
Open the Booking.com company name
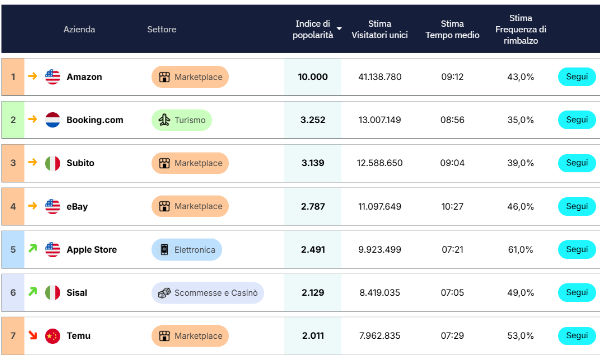coord(95,120)
